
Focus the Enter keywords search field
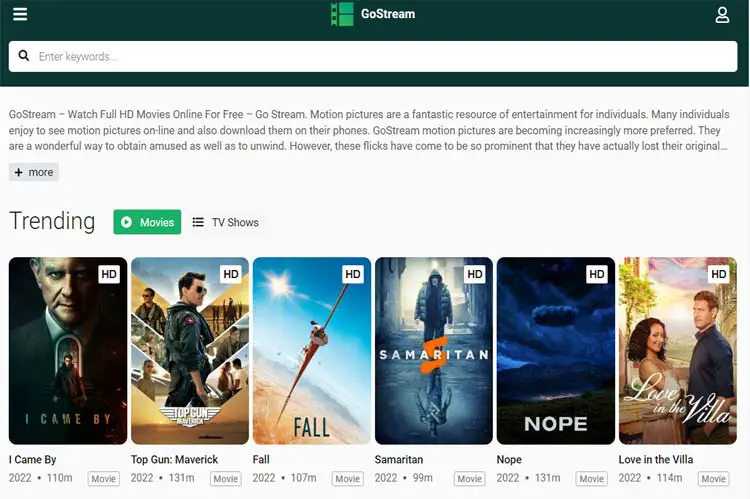[373, 56]
